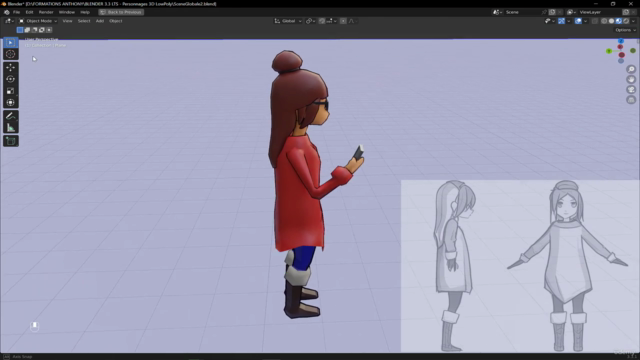Select the Scale tool
The height and width of the screenshot is (360, 640).
pyautogui.click(x=11, y=91)
